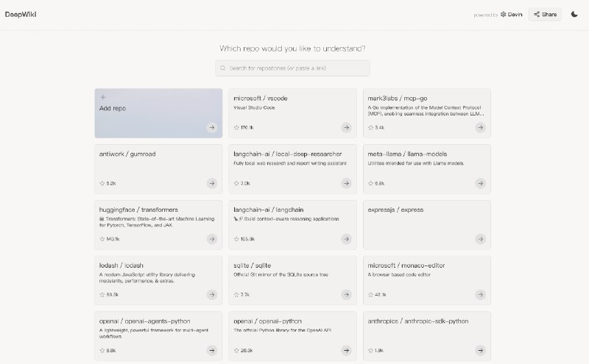Open sqlite / sqlite via arrow icon
Screen dimensions: 589x364
346,294
